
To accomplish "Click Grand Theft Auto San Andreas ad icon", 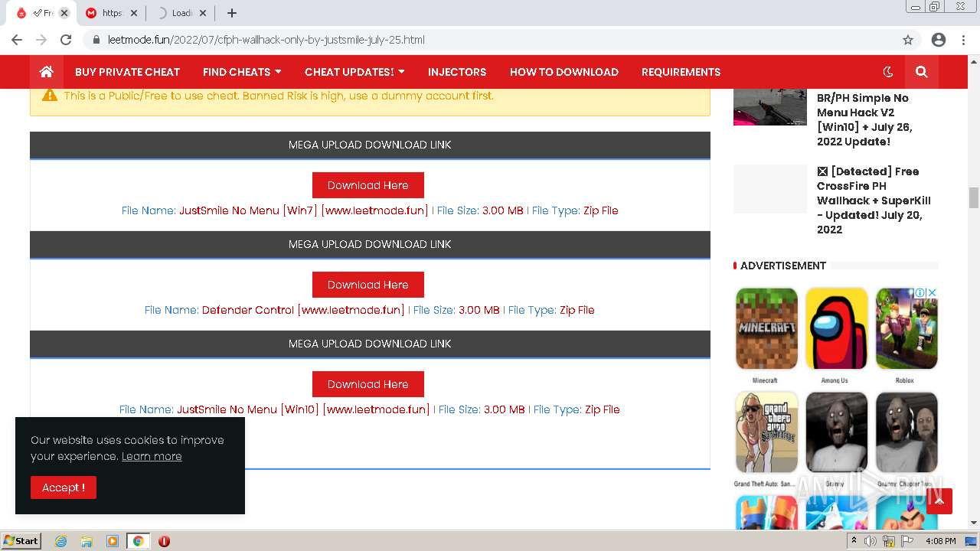I will [766, 432].
